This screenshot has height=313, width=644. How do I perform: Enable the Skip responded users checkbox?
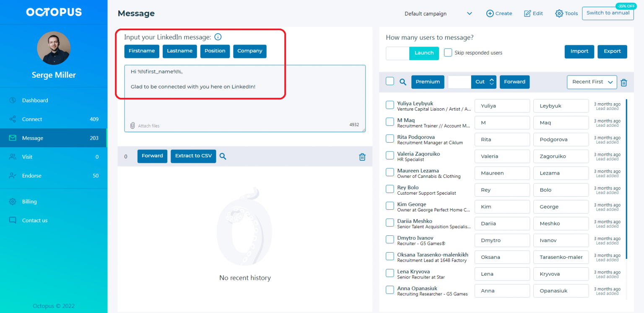(448, 52)
